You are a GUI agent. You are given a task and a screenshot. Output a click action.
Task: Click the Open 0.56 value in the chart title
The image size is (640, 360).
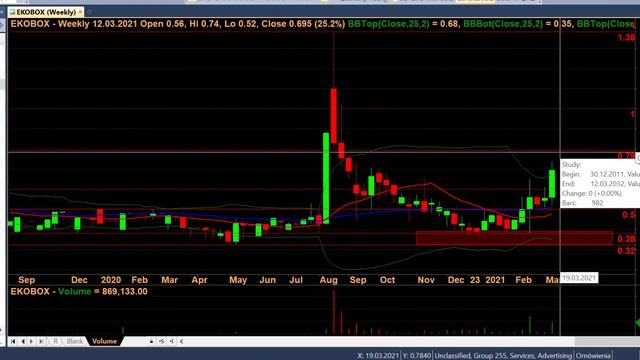pyautogui.click(x=162, y=24)
